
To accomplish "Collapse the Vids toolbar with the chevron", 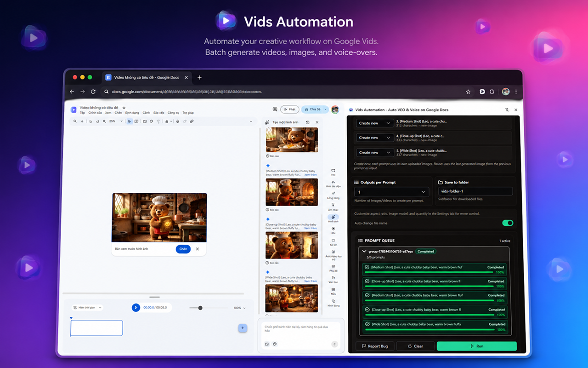I will (x=251, y=121).
